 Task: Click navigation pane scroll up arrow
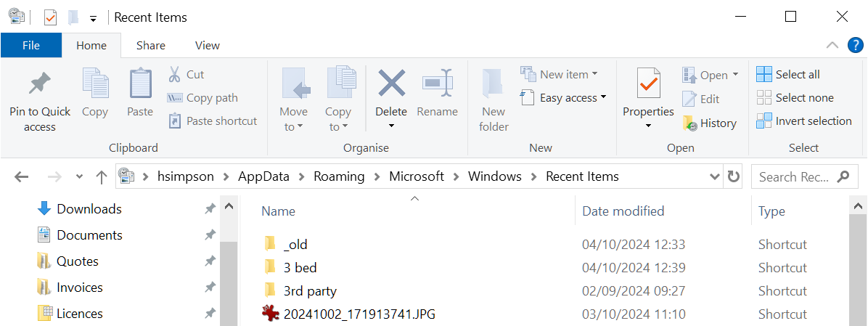[x=228, y=207]
